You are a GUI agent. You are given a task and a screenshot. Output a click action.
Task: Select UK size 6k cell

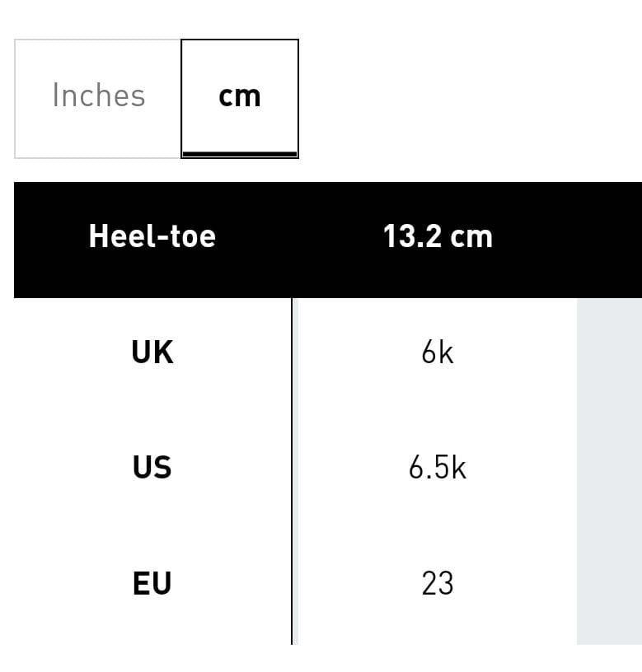[x=438, y=352]
